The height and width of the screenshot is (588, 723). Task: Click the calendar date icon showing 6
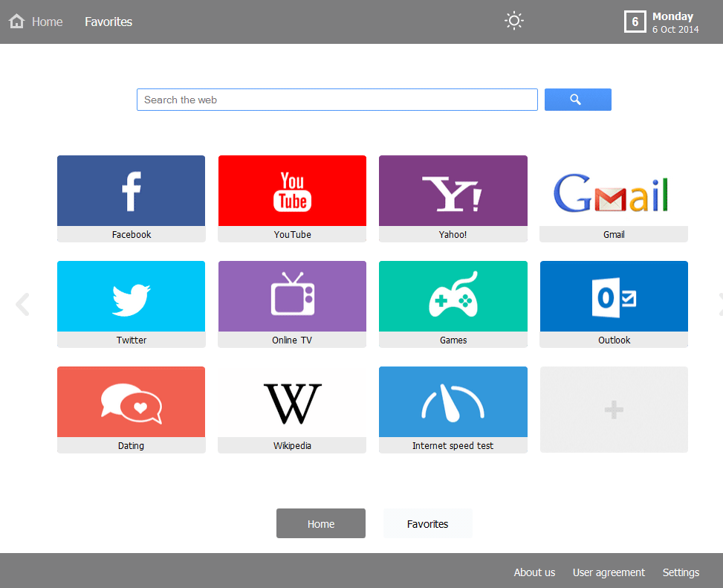click(x=635, y=22)
